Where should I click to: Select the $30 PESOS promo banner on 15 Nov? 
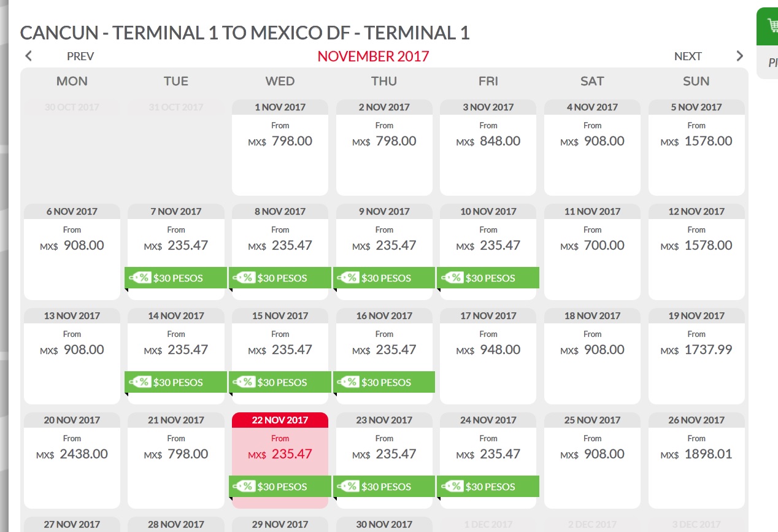(x=280, y=382)
